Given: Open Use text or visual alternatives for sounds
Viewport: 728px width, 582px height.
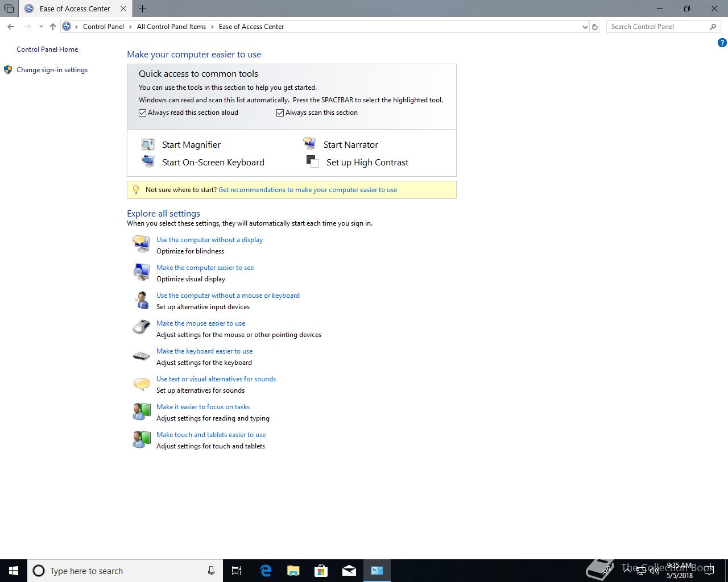Looking at the screenshot, I should [x=216, y=379].
